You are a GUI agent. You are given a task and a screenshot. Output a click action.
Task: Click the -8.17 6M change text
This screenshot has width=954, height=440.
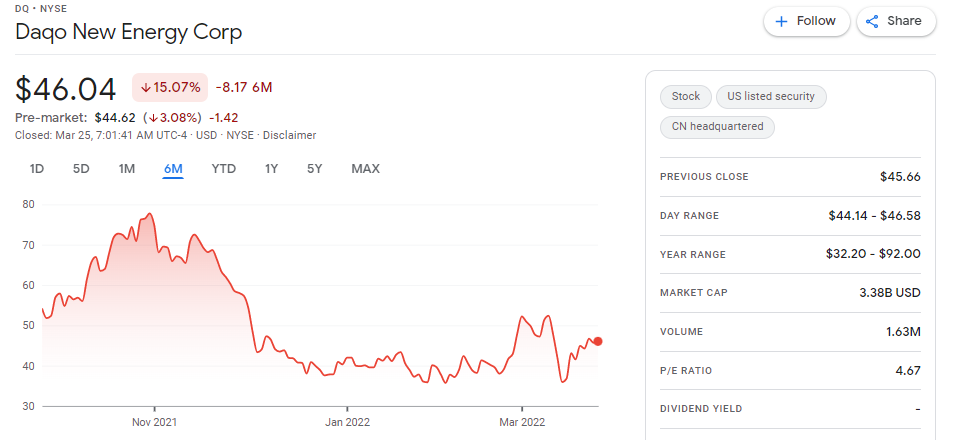pyautogui.click(x=243, y=88)
